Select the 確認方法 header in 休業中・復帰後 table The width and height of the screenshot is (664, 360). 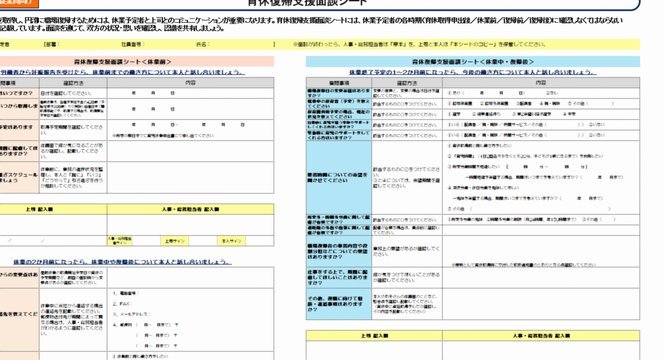point(407,83)
